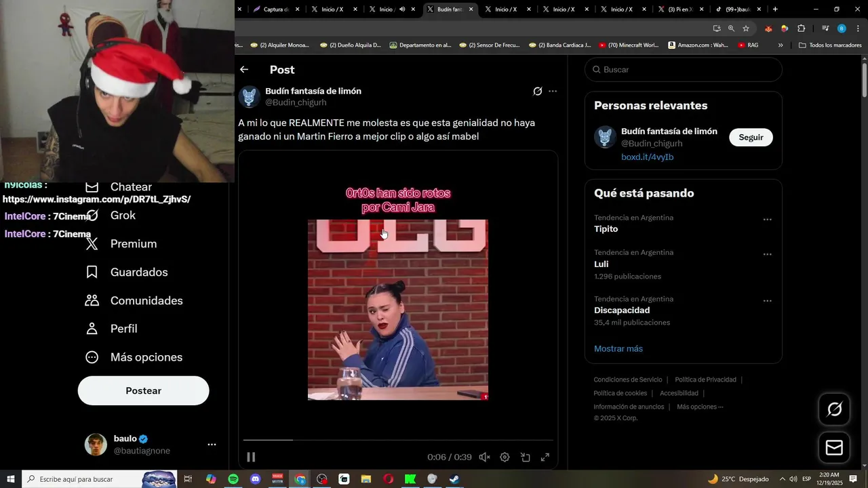Open the Minecraft Worl... YouTube bookmark
Viewport: 868px width, 488px height.
click(x=629, y=45)
